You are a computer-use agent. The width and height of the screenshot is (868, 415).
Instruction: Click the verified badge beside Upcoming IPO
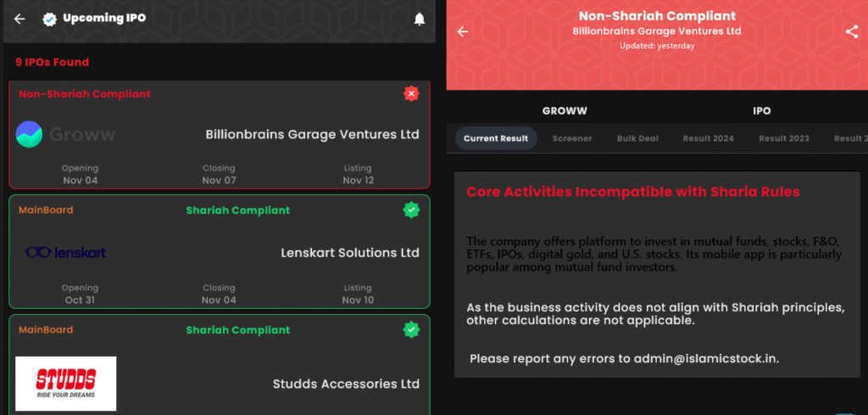[x=49, y=19]
